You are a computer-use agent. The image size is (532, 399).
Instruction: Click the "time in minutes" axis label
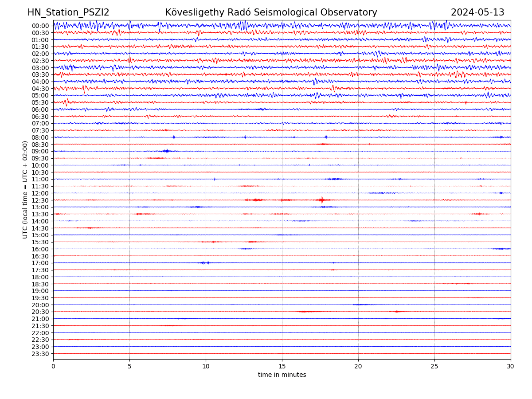coord(282,375)
